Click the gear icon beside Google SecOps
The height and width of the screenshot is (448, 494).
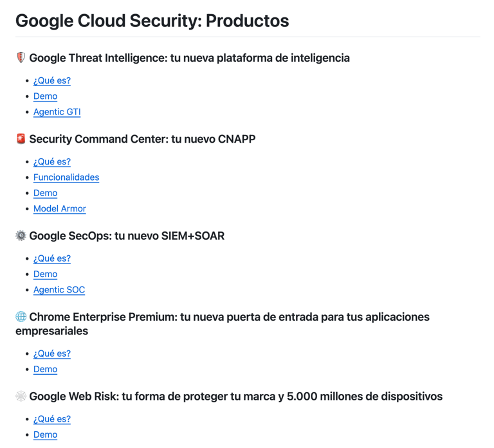[21, 236]
